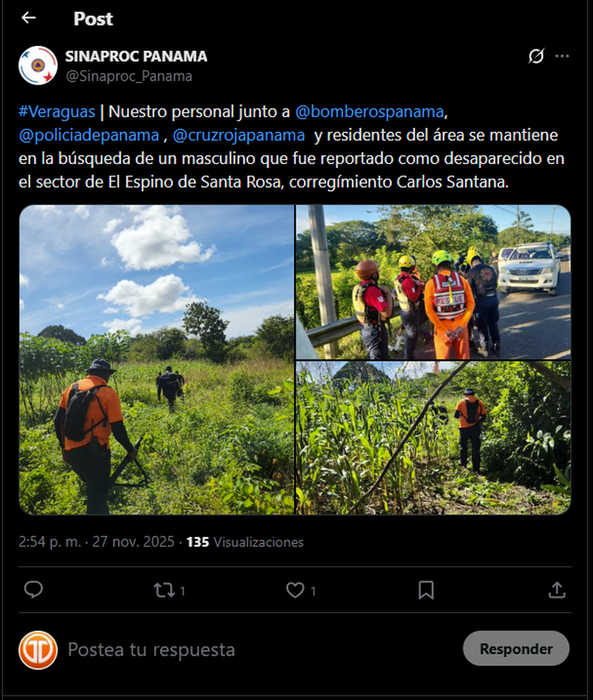593x700 pixels.
Task: Open the cornfield search photo
Action: point(433,438)
